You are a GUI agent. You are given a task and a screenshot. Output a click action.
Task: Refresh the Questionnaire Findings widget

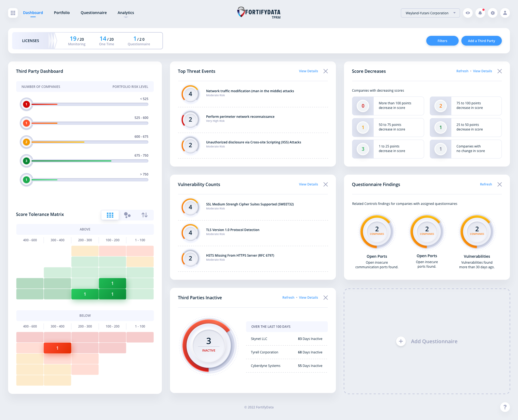pos(486,184)
